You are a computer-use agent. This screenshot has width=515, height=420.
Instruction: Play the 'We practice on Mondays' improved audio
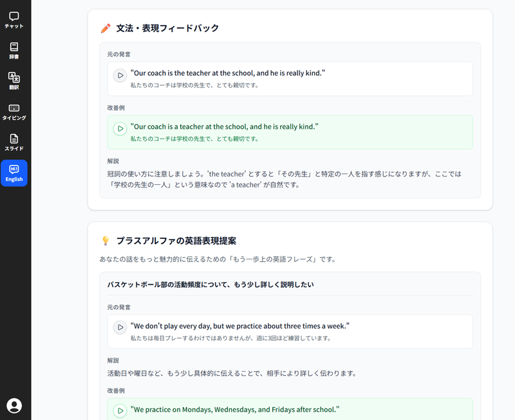(x=120, y=409)
